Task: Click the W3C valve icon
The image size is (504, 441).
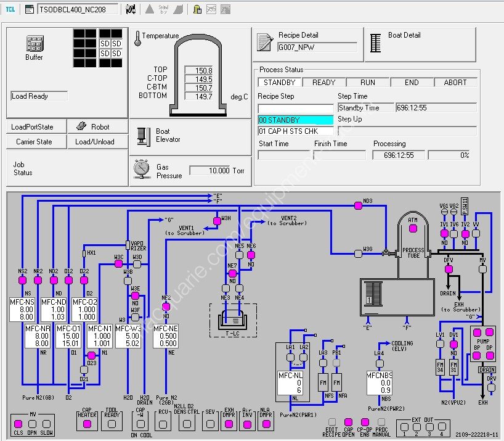Action: point(119,264)
